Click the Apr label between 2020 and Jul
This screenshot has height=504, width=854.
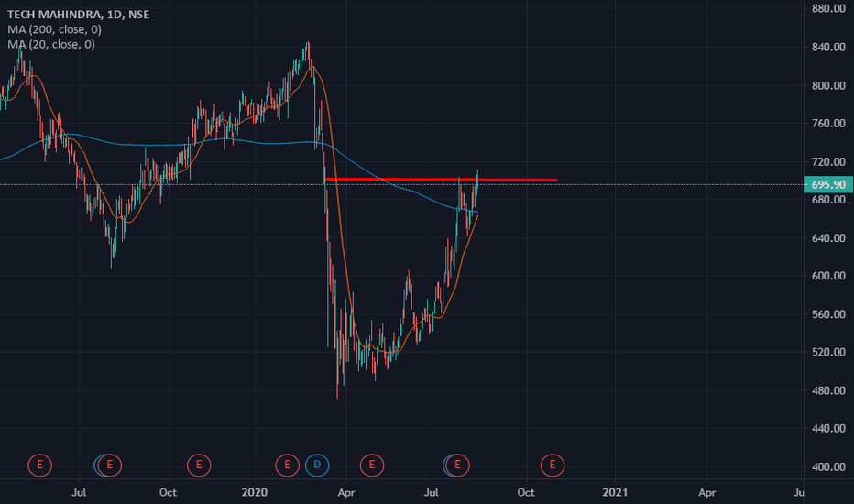pyautogui.click(x=345, y=493)
